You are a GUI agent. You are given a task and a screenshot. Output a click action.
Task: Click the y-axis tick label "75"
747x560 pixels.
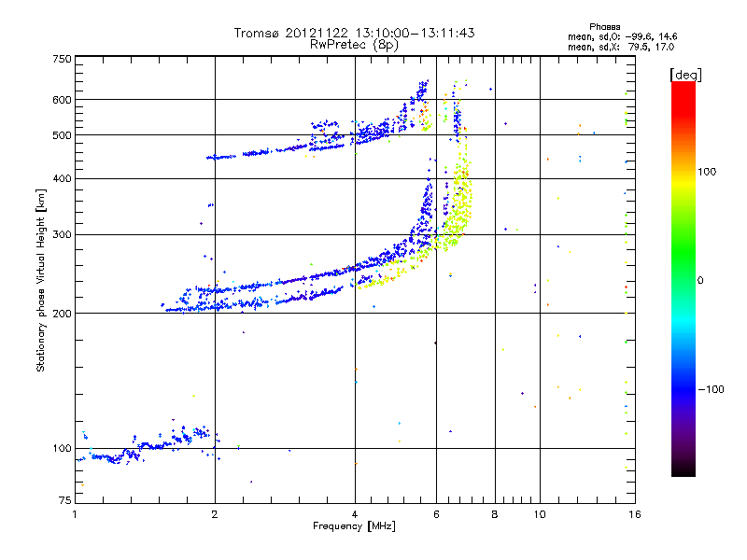(x=64, y=500)
